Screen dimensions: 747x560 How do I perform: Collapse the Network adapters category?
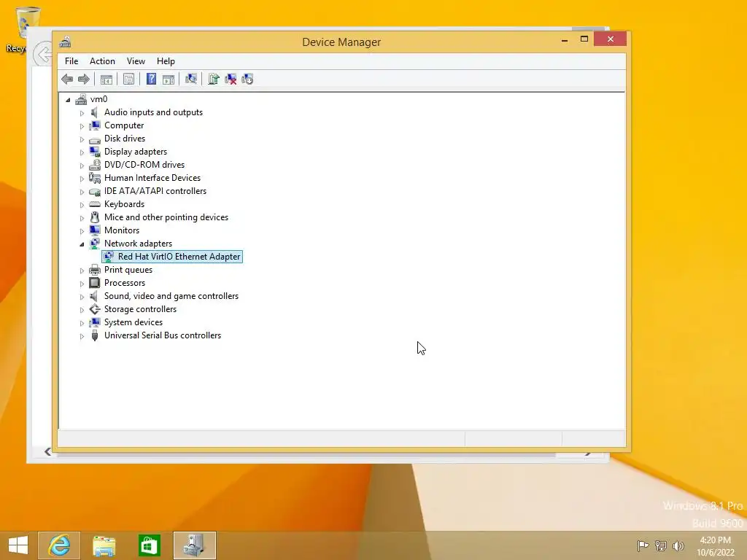82,244
